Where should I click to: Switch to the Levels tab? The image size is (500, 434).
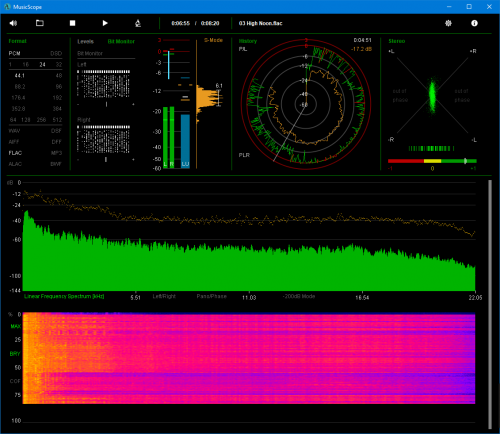click(x=85, y=41)
